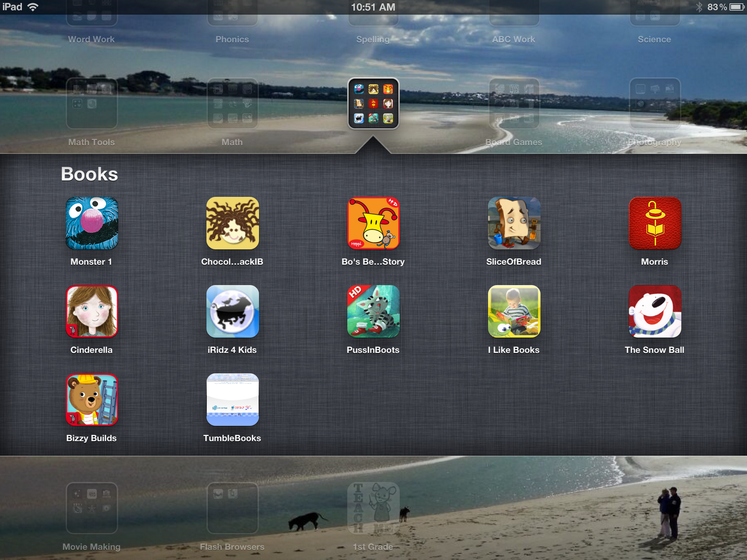This screenshot has height=560, width=747.
Task: Open The Snow Ball app
Action: click(x=654, y=311)
